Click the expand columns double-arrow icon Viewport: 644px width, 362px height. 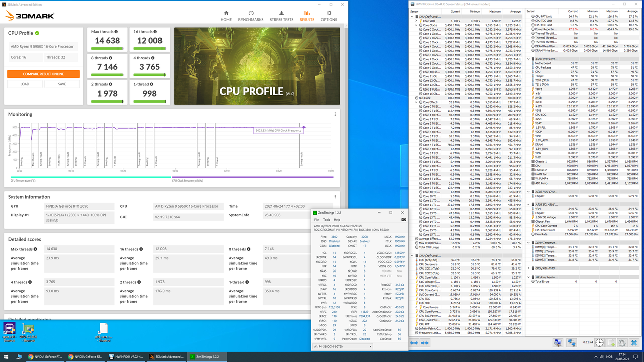(414, 343)
